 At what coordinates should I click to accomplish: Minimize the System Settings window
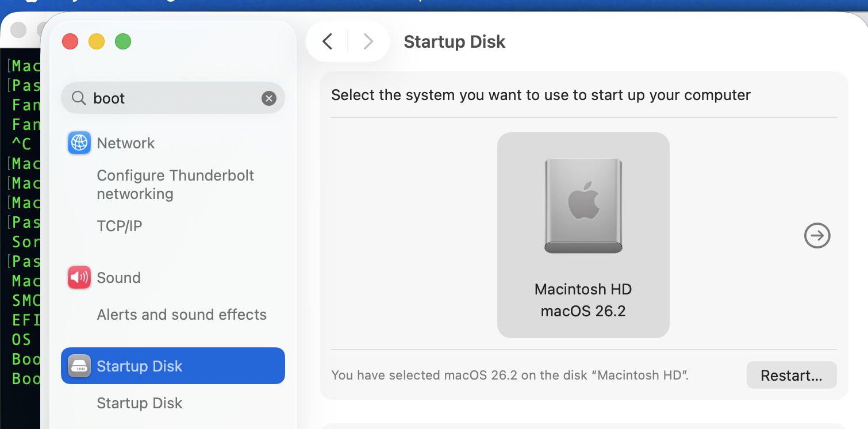point(97,41)
